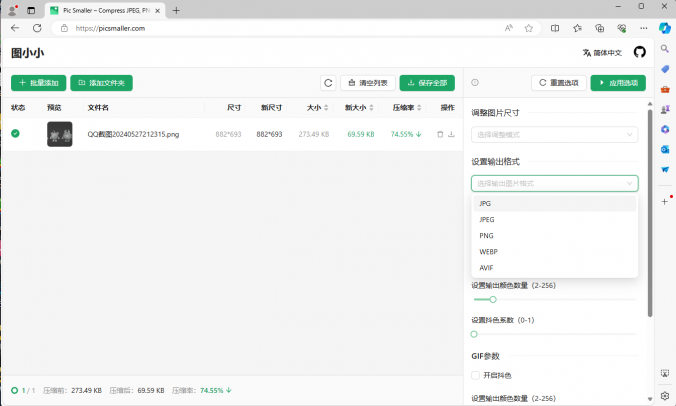This screenshot has width=676, height=406.
Task: Open the favorites list icon
Action: 577,28
